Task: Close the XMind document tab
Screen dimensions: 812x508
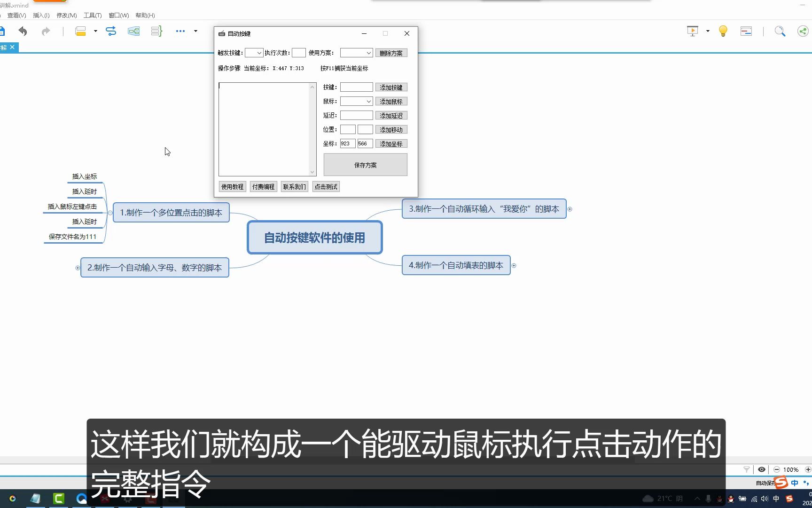Action: point(12,47)
